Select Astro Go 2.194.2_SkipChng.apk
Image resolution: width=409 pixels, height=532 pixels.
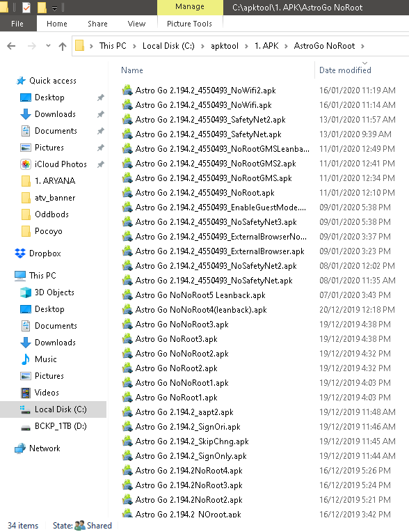click(192, 441)
